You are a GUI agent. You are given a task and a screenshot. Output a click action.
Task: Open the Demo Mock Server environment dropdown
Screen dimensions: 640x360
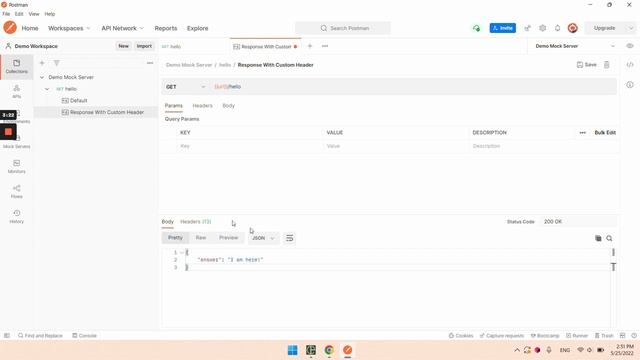point(575,46)
